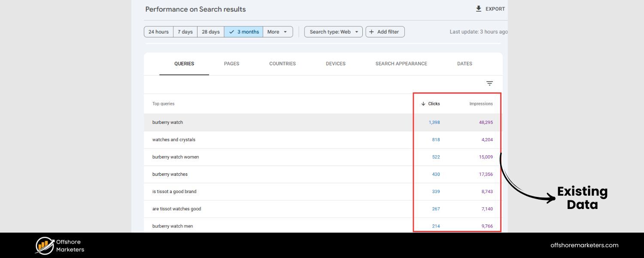Image resolution: width=644 pixels, height=258 pixels.
Task: Switch to the PAGES tab
Action: click(x=231, y=63)
